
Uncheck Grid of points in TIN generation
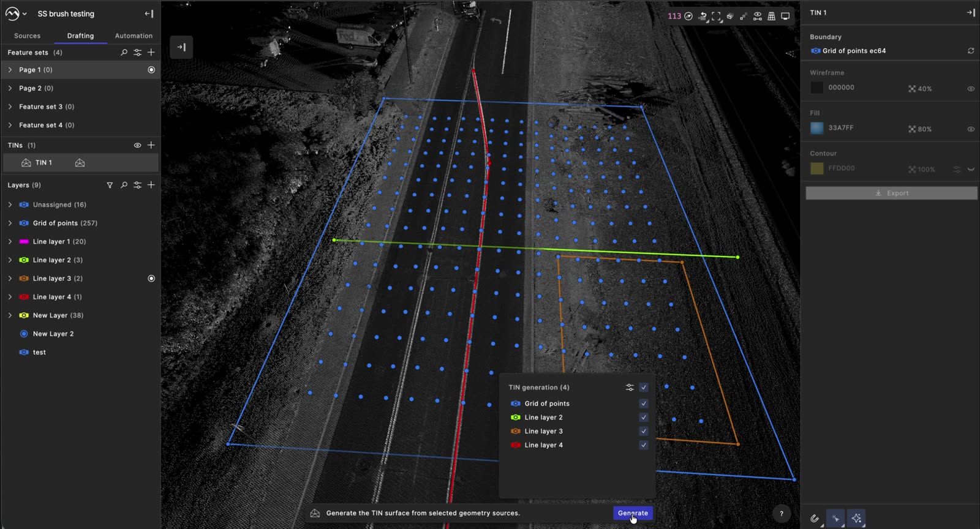644,403
